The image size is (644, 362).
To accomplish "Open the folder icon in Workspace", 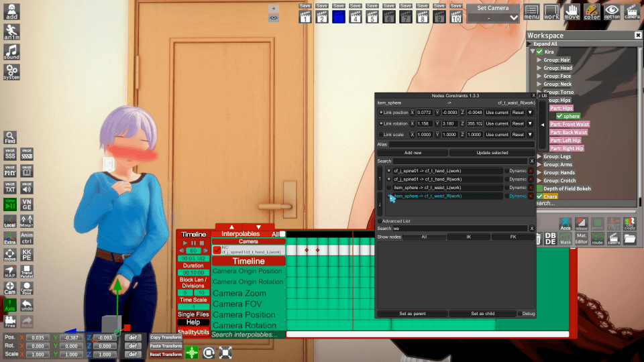I will pyautogui.click(x=630, y=239).
